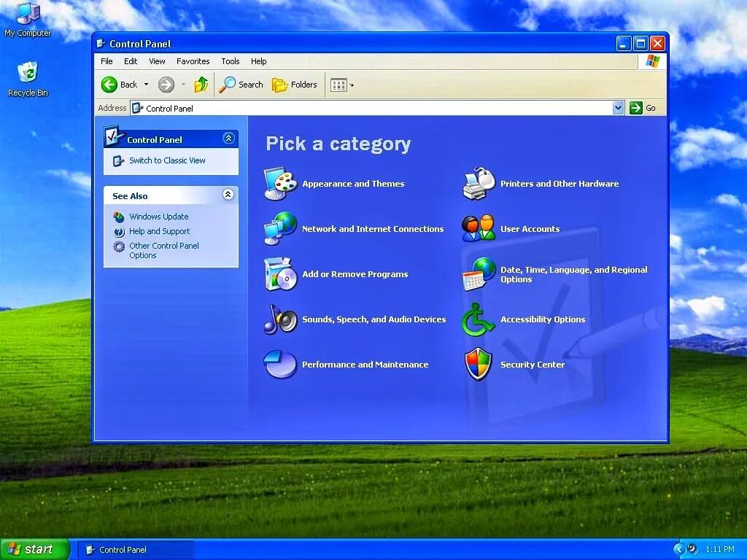Open the Accessibility Options link text
The height and width of the screenshot is (560, 747).
click(x=543, y=319)
